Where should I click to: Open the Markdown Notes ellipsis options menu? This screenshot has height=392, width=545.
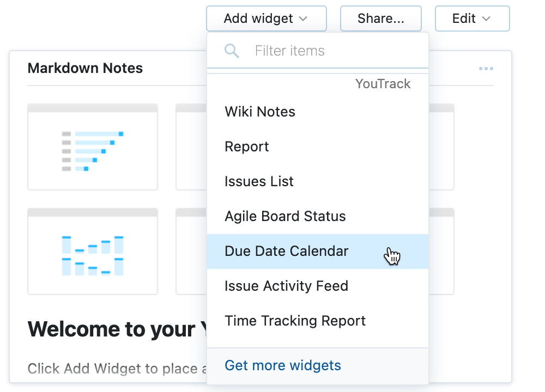coord(486,68)
